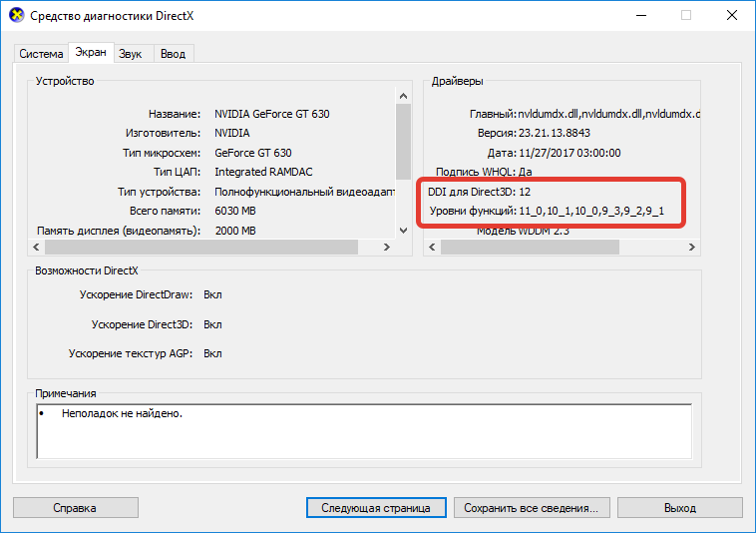Close the DirectX diagnostic window

click(x=732, y=15)
